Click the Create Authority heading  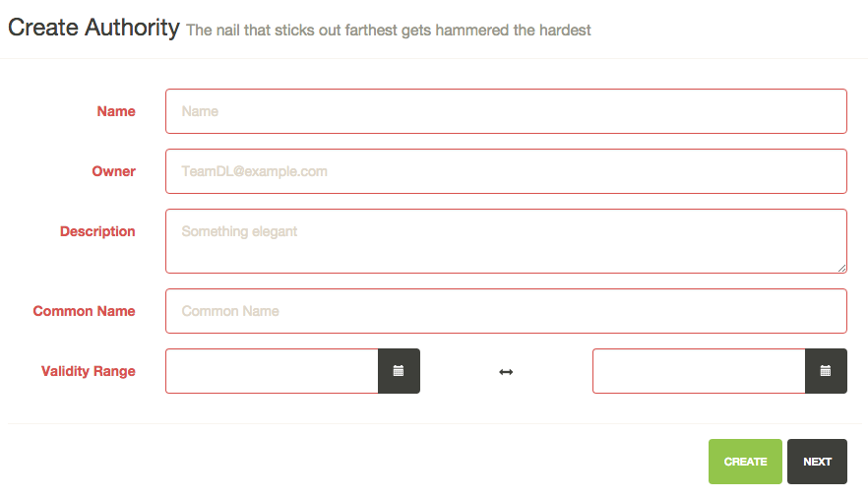tap(93, 28)
